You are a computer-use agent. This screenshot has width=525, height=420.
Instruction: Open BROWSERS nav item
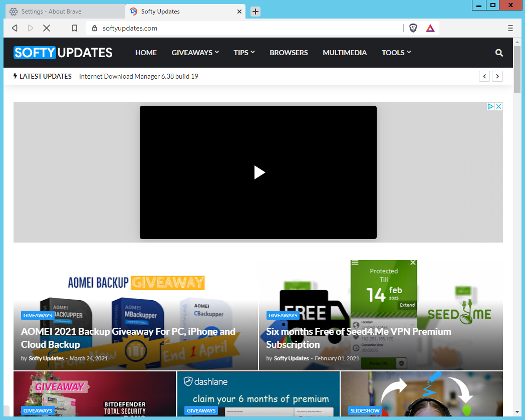click(x=289, y=53)
